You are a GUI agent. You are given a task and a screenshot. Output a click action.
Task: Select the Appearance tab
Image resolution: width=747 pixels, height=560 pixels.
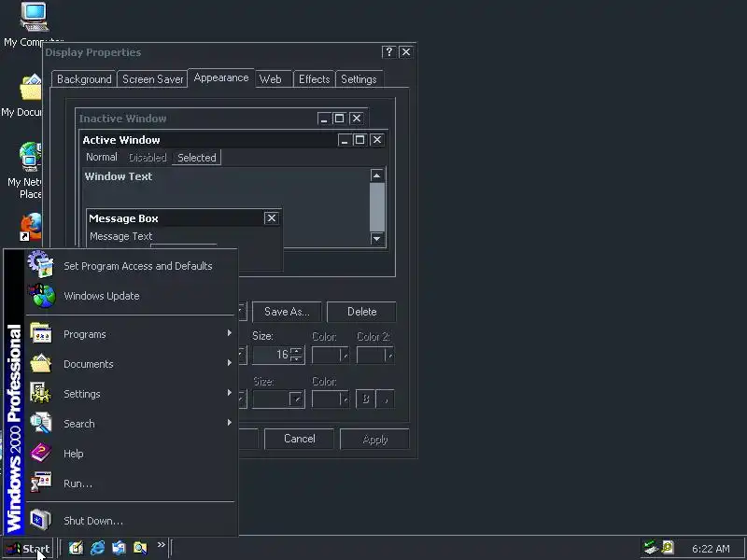tap(221, 77)
